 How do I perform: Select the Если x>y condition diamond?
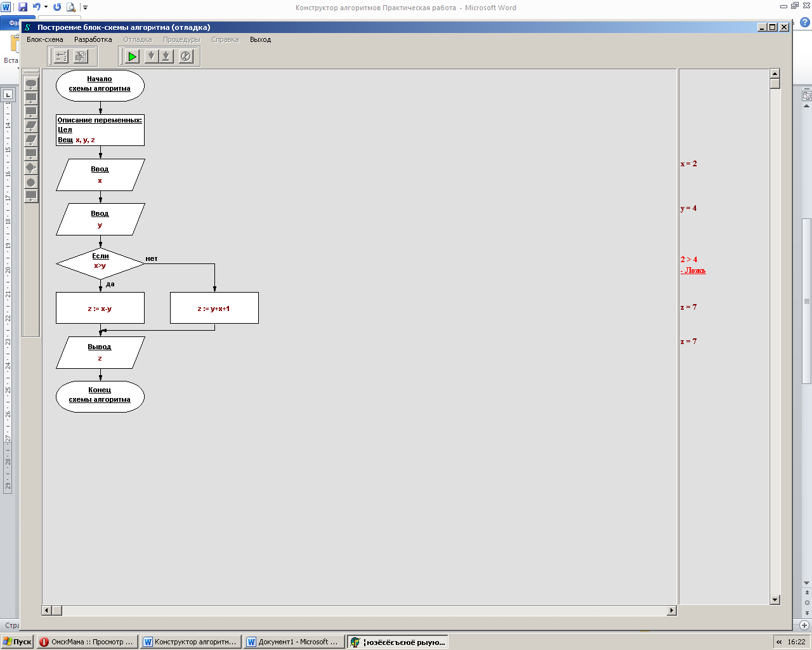pos(100,263)
